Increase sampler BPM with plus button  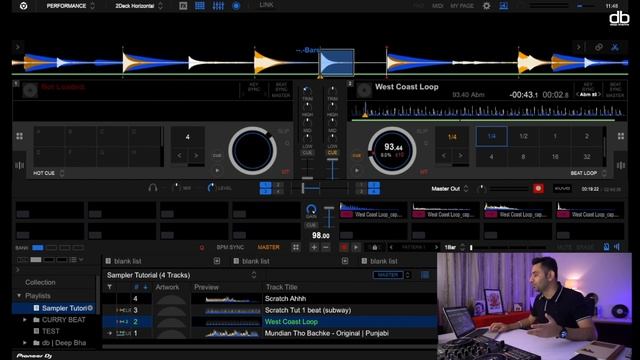(314, 247)
